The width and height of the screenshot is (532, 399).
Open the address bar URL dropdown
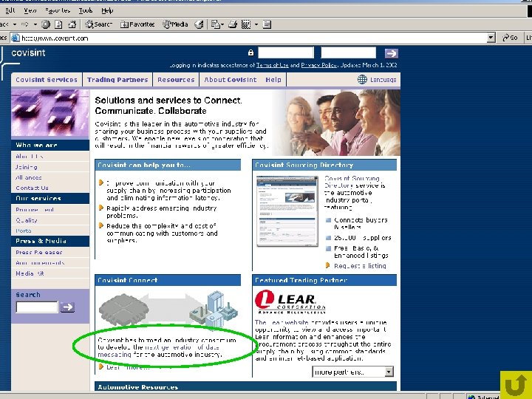(x=491, y=38)
